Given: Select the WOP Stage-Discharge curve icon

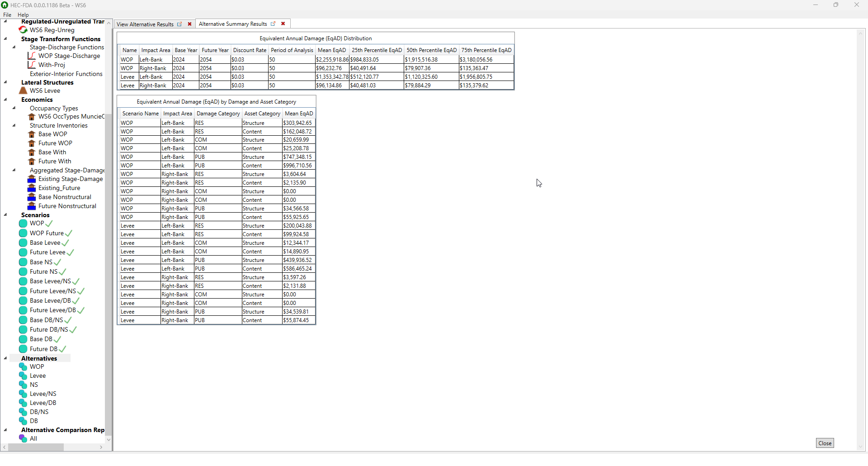Looking at the screenshot, I should 32,56.
